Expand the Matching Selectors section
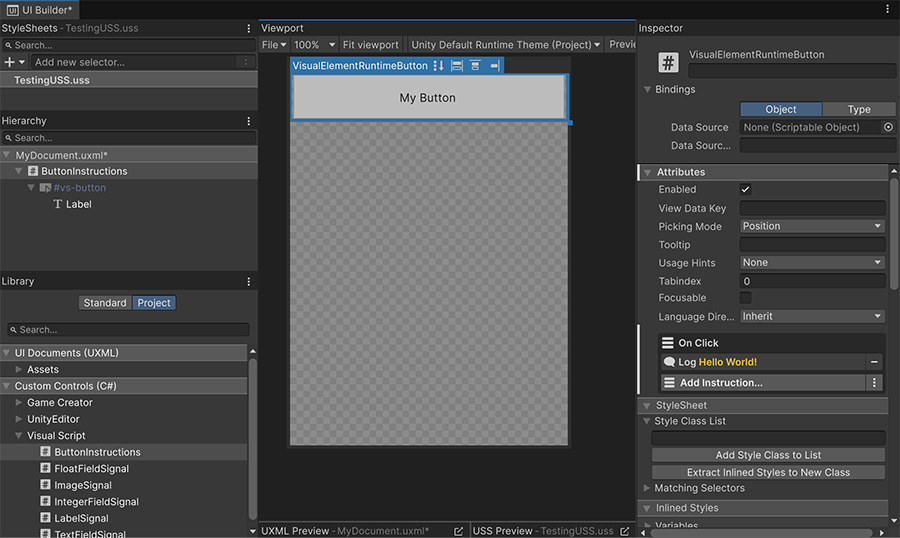Viewport: 900px width, 538px height. [647, 488]
